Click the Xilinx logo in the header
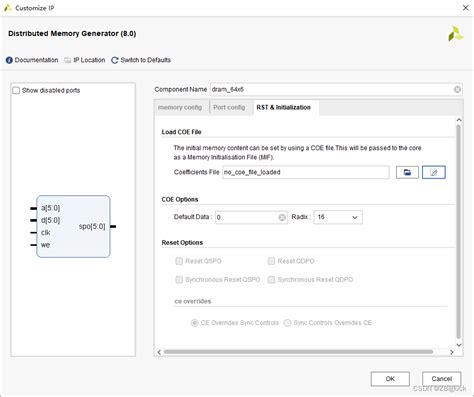The image size is (474, 397). tap(455, 34)
